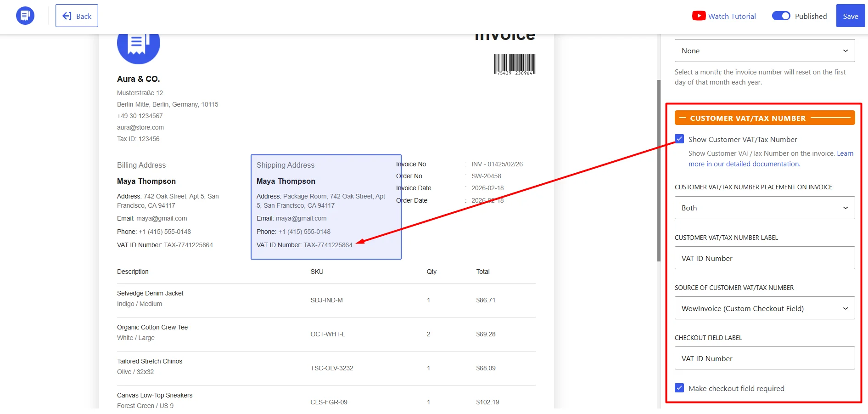Click the app logo icon in header
This screenshot has height=414, width=868.
point(25,16)
